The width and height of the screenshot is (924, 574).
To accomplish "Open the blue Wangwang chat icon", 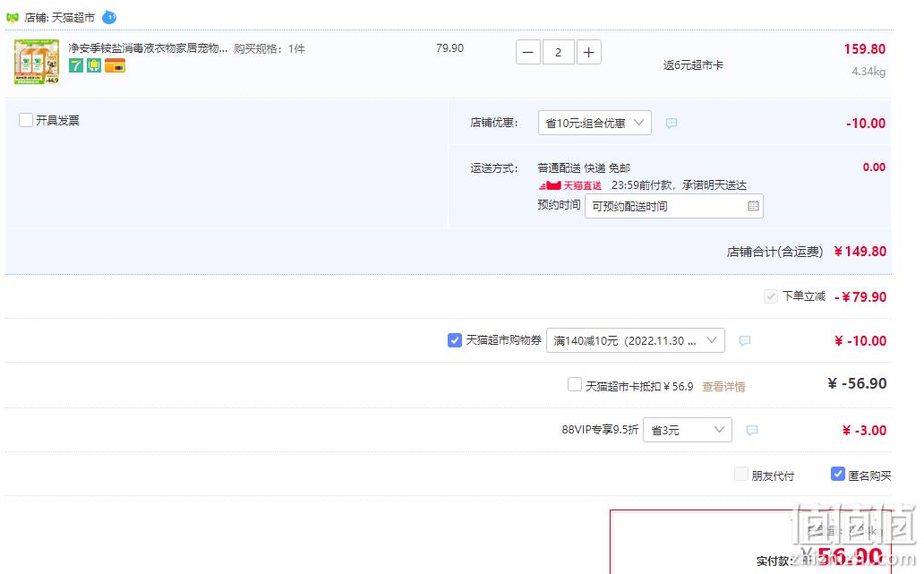I will tap(109, 18).
